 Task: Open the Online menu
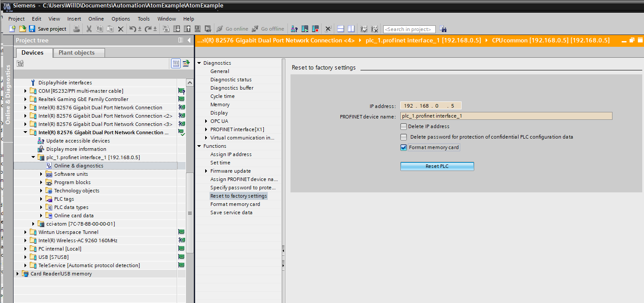96,19
